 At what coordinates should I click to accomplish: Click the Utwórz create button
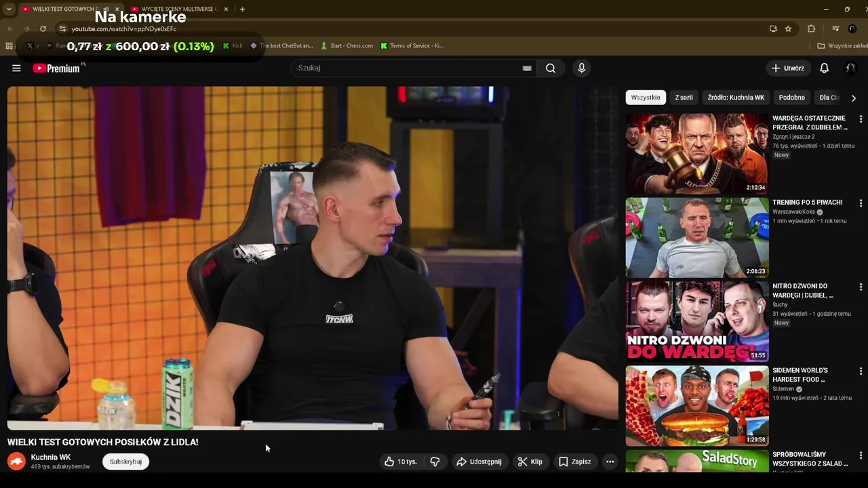point(788,68)
